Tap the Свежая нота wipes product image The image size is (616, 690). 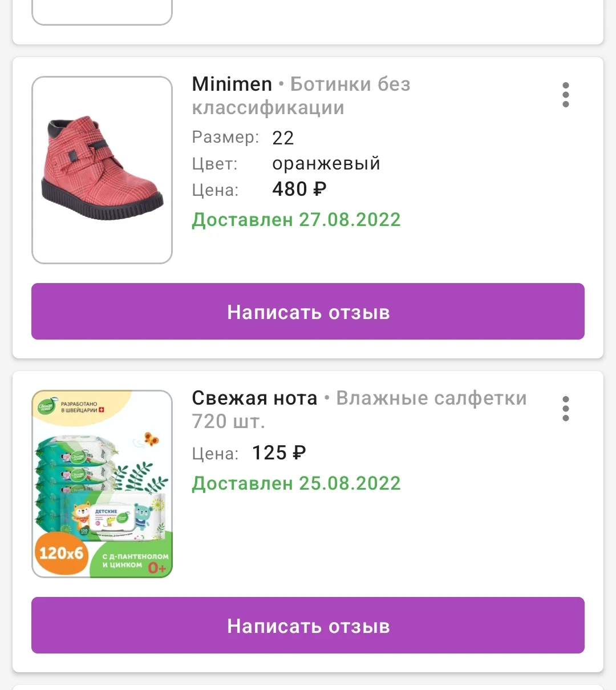coord(102,484)
